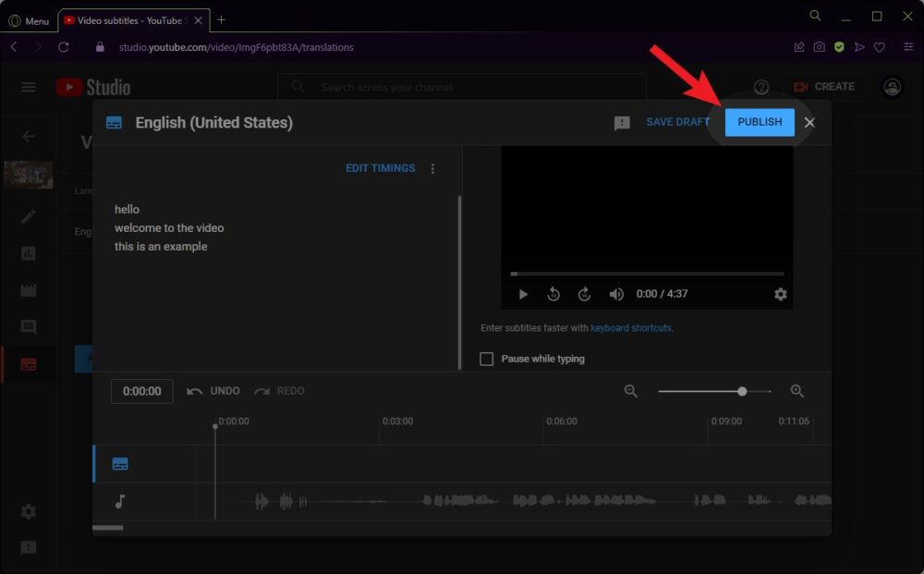Save subtitles with Save Draft
The width and height of the screenshot is (924, 574).
tap(677, 122)
